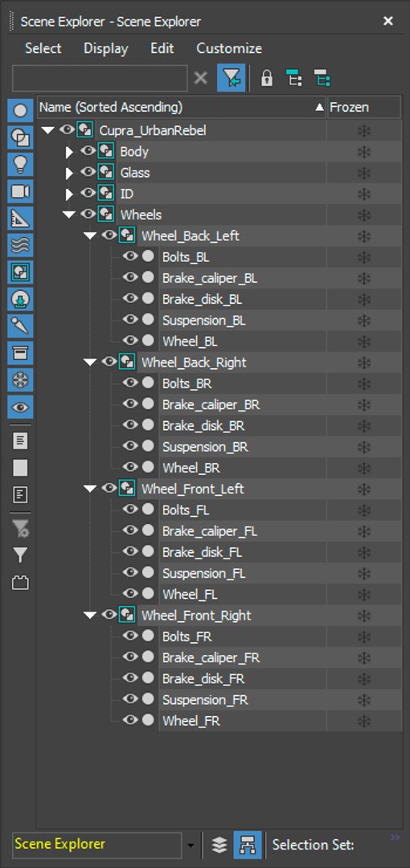Toggle Display Shapes filter icon
The image size is (410, 868).
coord(20,138)
